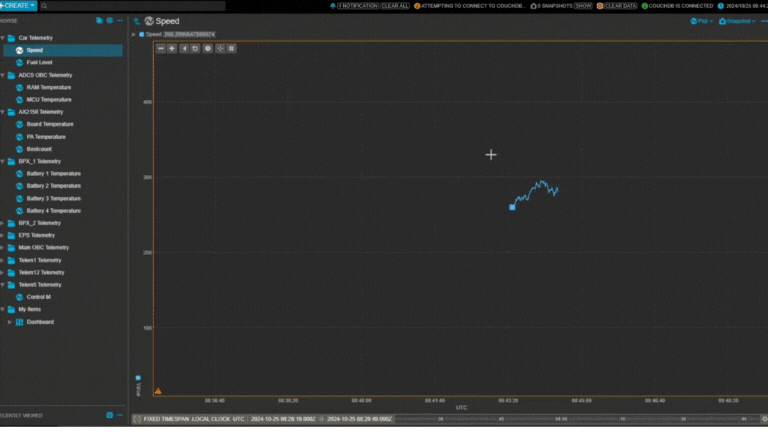Viewport: 768px width, 432px height.
Task: Collapse the AX2150 Telemetry folder
Action: pos(3,112)
